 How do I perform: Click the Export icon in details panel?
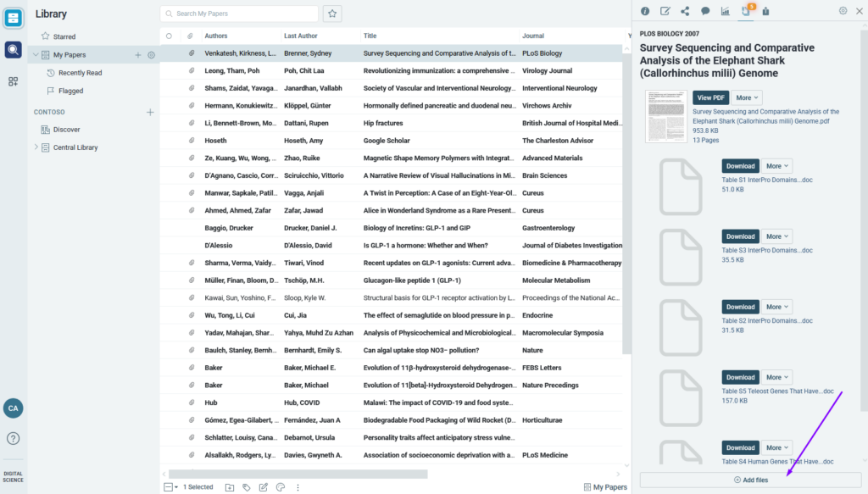765,11
